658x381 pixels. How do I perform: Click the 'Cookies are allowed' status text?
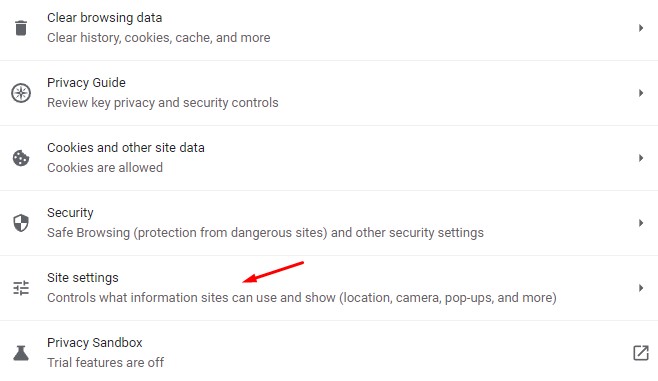[x=105, y=167]
